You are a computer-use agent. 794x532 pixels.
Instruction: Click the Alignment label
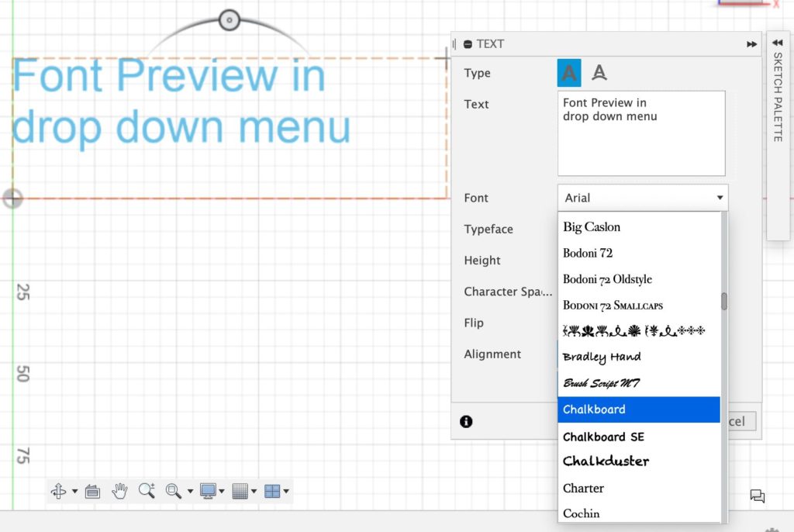[492, 354]
